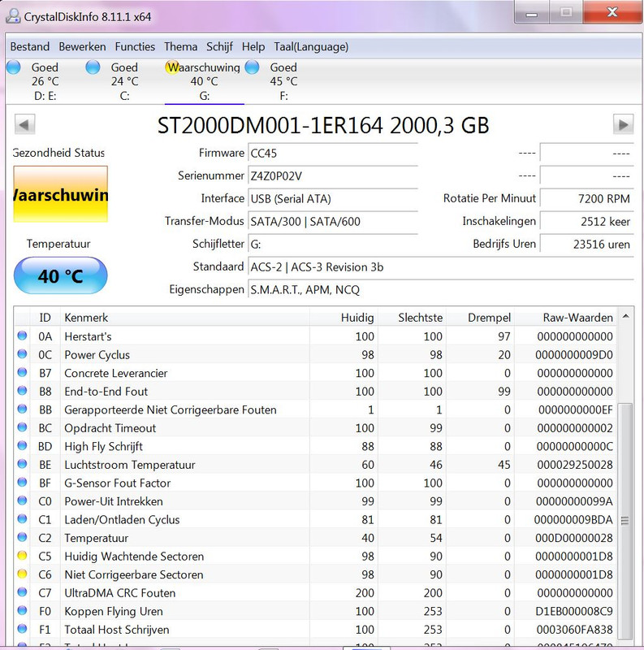Open the Bestand menu

pos(30,46)
